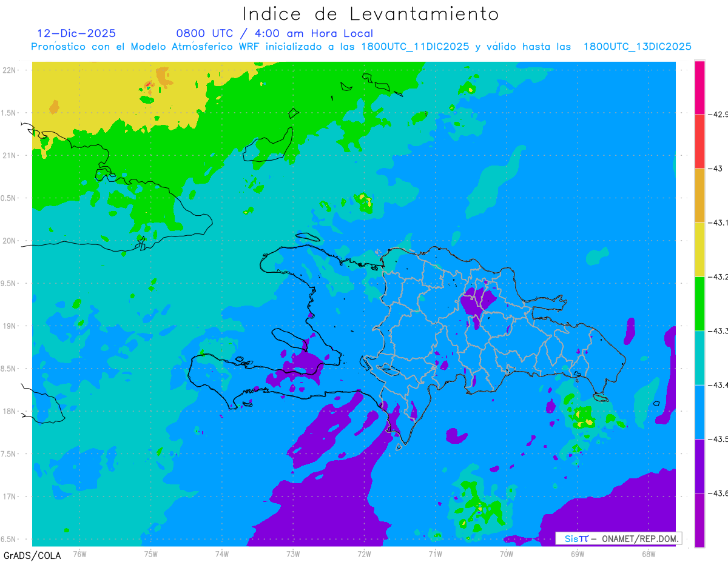Viewport: 728px width, 562px height.
Task: Click the latitude label '21N'
Action: [10, 155]
